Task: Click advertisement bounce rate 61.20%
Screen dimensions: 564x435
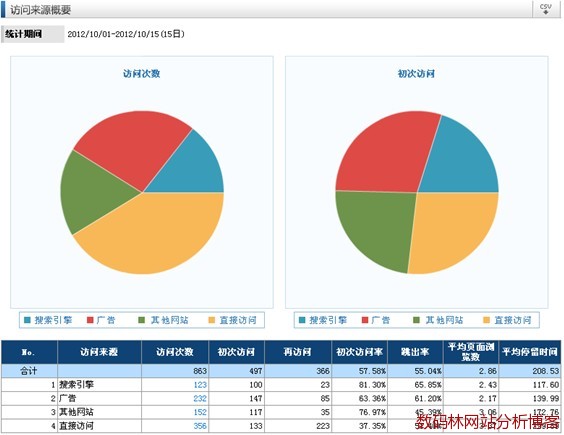Action: coord(428,398)
